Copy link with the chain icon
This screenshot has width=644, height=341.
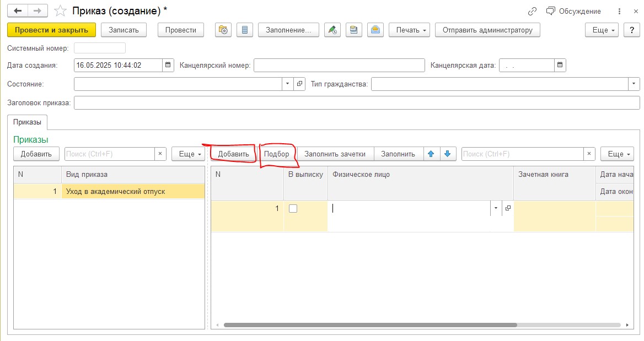532,11
